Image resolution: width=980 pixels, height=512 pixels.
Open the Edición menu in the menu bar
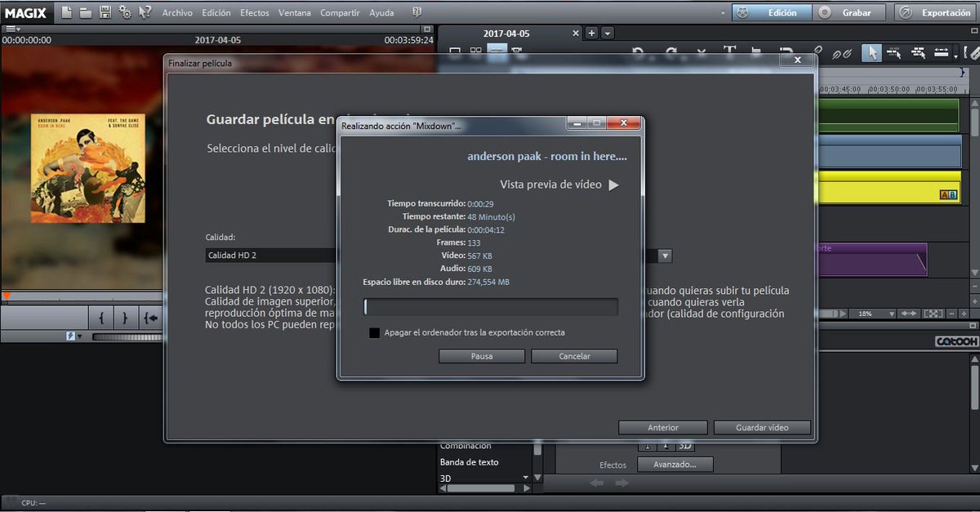tap(216, 13)
